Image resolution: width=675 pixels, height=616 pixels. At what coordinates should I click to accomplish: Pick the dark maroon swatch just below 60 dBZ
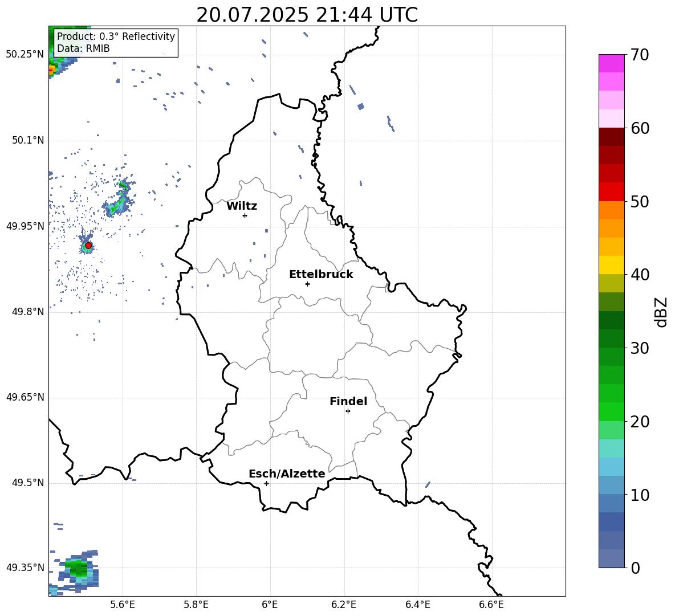[x=611, y=137]
